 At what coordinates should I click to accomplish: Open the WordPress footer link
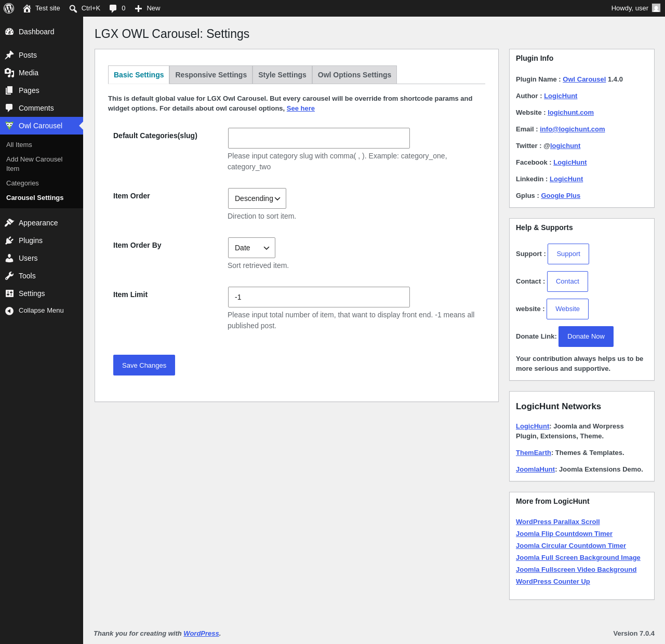coord(201,634)
